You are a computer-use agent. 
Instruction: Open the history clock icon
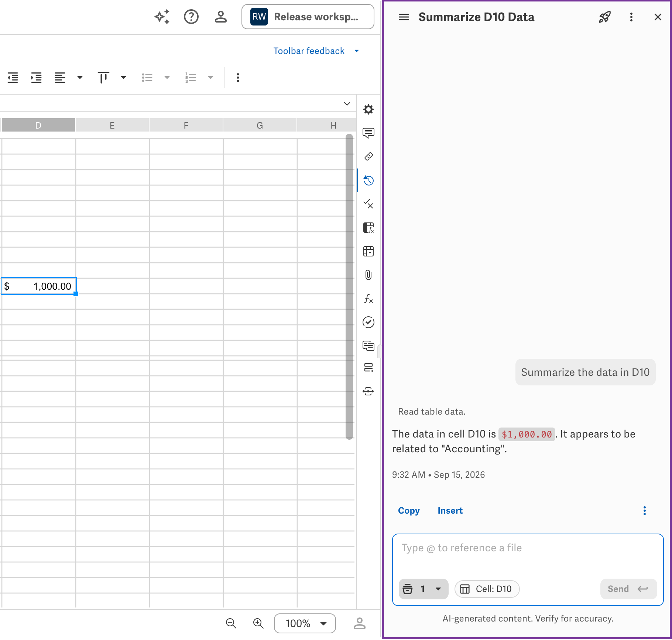(368, 180)
